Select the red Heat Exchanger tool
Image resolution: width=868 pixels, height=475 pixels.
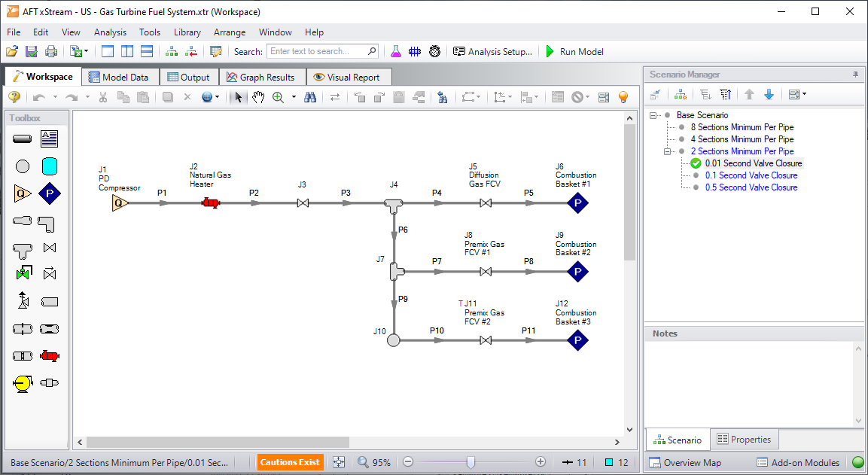50,356
